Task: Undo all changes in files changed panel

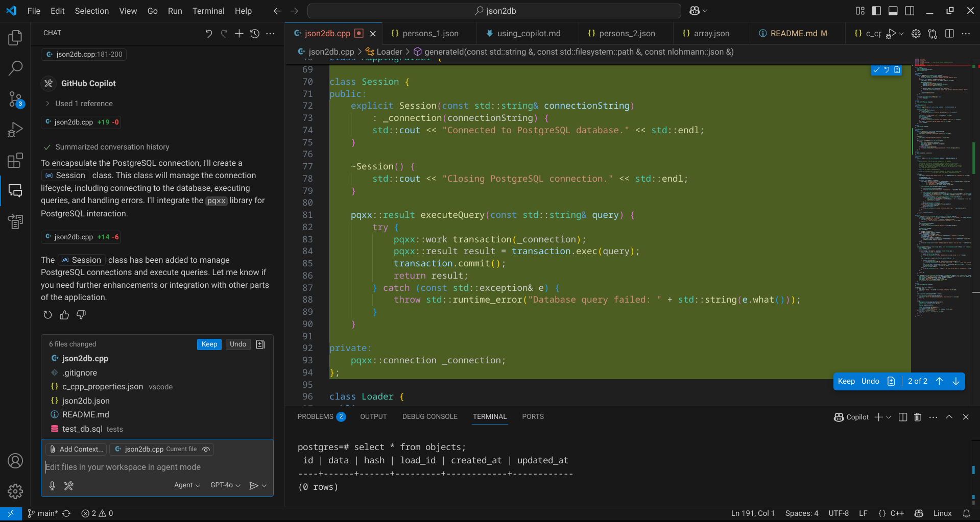Action: click(238, 344)
